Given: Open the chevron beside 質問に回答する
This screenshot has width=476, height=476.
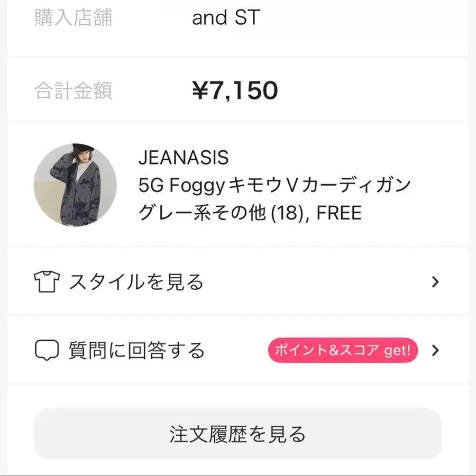Looking at the screenshot, I should [x=435, y=350].
